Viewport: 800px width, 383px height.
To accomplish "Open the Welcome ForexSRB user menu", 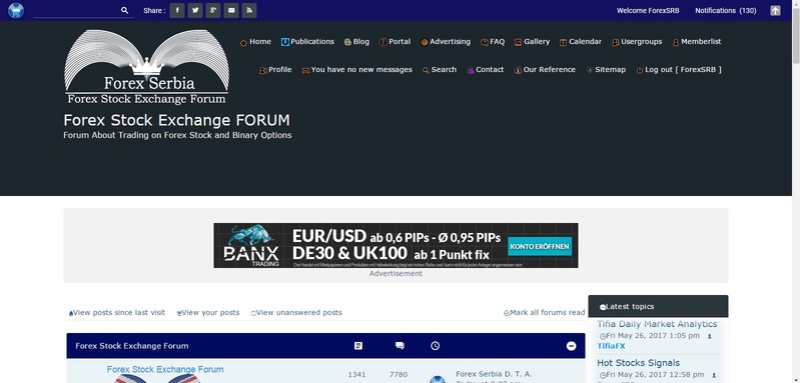I will click(648, 10).
